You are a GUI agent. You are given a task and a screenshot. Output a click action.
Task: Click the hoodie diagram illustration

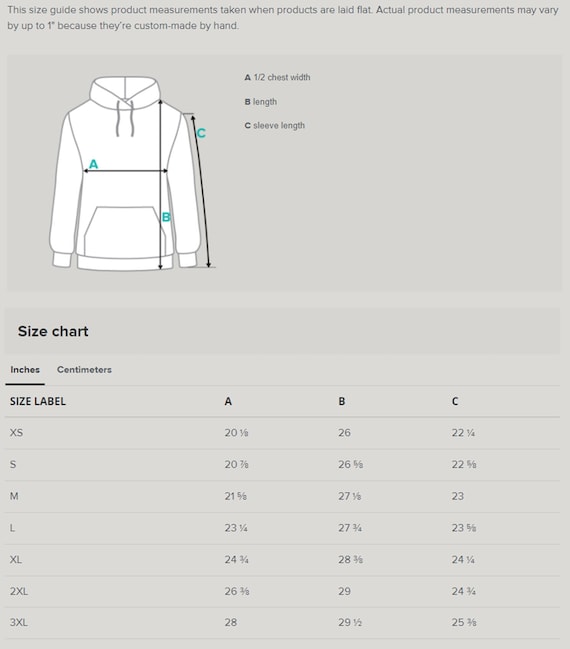pyautogui.click(x=132, y=173)
